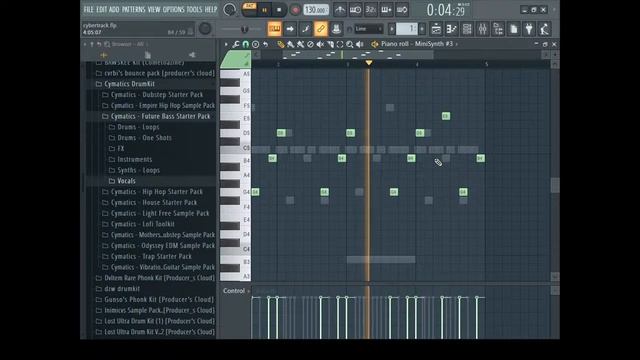Open the piano roll options menu arrow

click(x=226, y=44)
